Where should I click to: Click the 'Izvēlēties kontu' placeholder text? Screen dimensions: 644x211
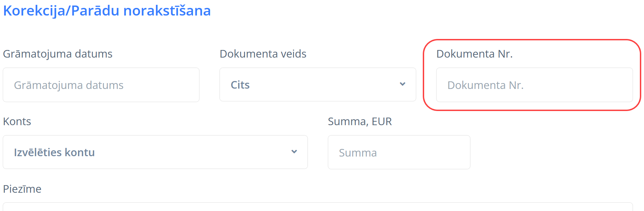pos(54,152)
